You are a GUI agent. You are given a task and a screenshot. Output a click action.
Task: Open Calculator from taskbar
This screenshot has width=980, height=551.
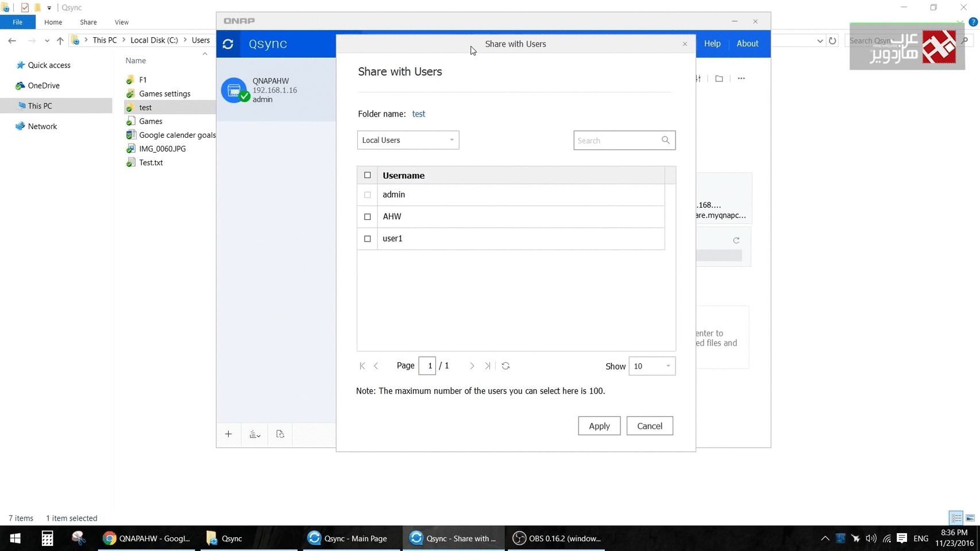47,538
